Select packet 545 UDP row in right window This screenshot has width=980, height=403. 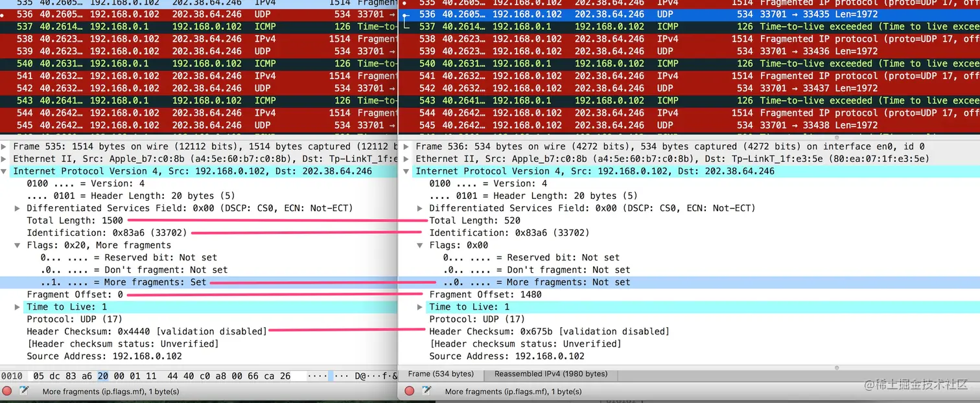click(x=690, y=125)
